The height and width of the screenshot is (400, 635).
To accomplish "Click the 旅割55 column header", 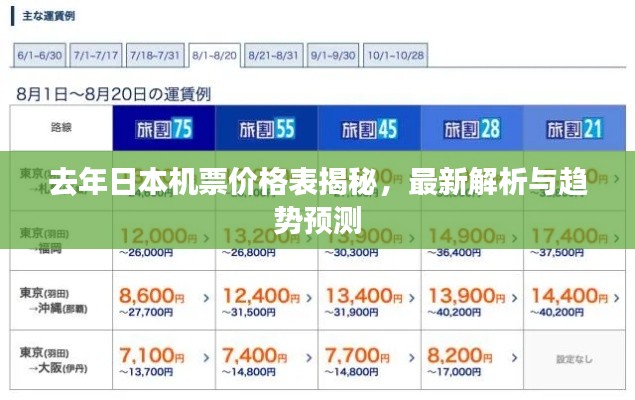I will (266, 128).
